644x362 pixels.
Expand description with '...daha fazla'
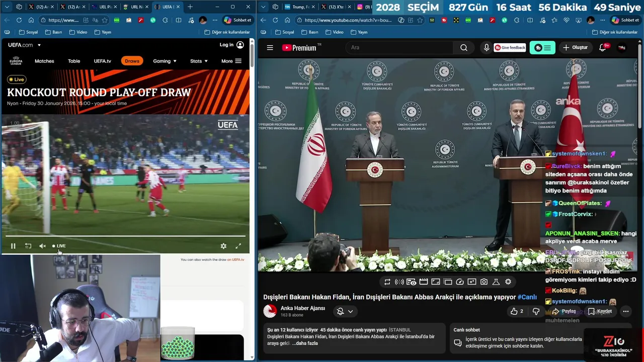tap(305, 343)
